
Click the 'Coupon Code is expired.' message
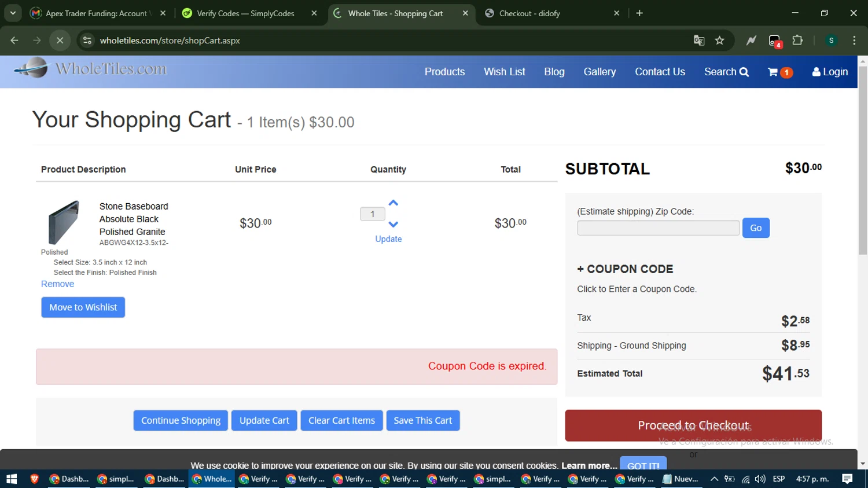coord(487,366)
